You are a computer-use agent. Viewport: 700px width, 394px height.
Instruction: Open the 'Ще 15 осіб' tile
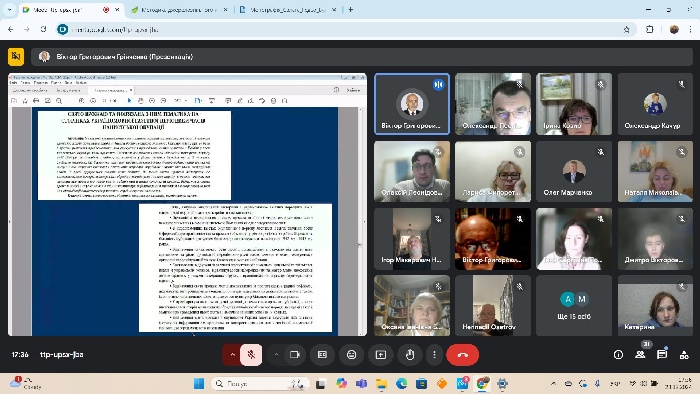574,306
